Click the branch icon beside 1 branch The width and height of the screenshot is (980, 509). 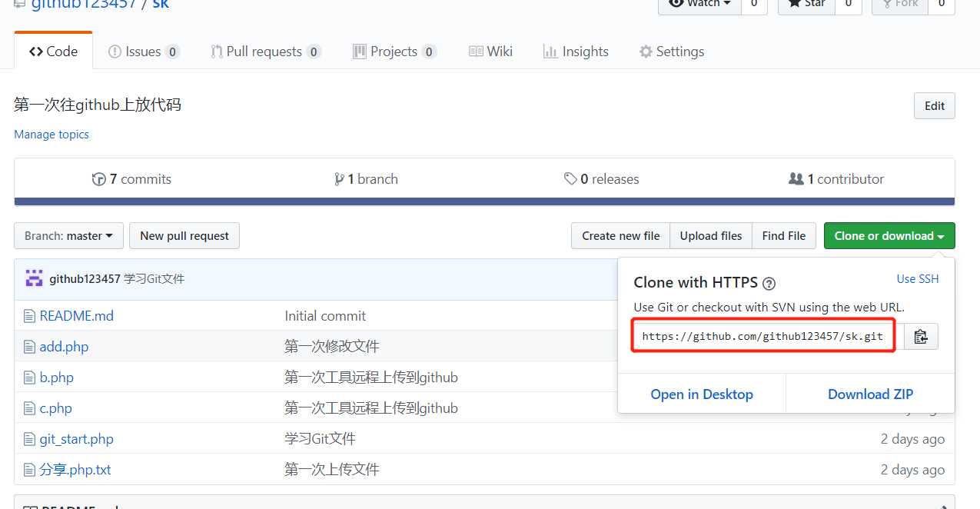tap(339, 179)
